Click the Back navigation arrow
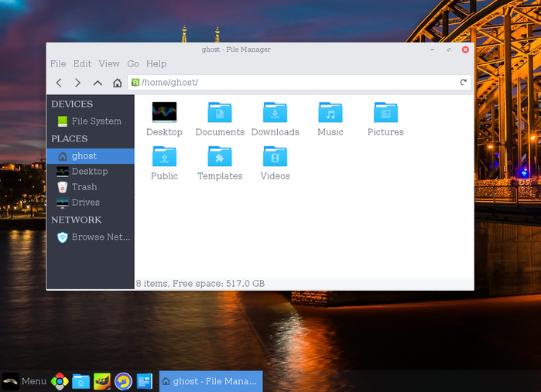Image resolution: width=541 pixels, height=392 pixels. [59, 83]
